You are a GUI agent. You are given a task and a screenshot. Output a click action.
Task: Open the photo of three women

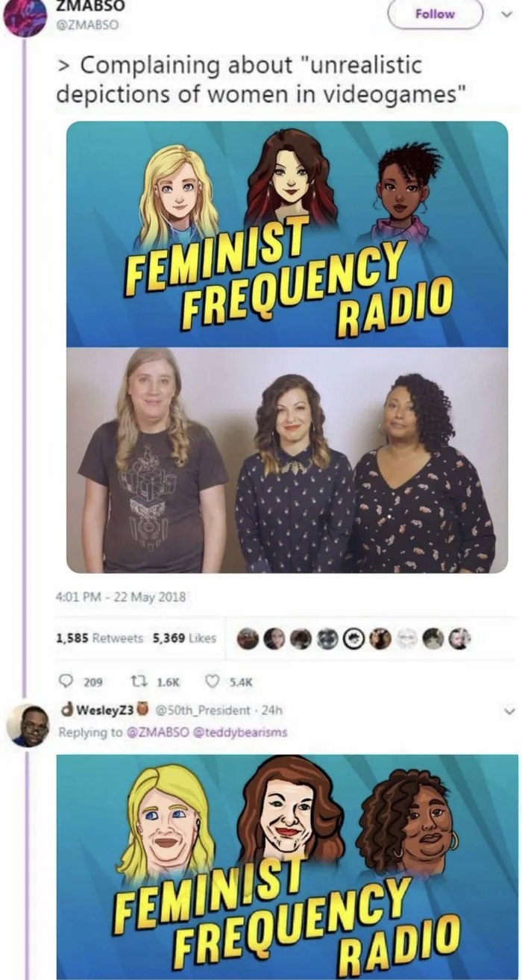[x=287, y=460]
